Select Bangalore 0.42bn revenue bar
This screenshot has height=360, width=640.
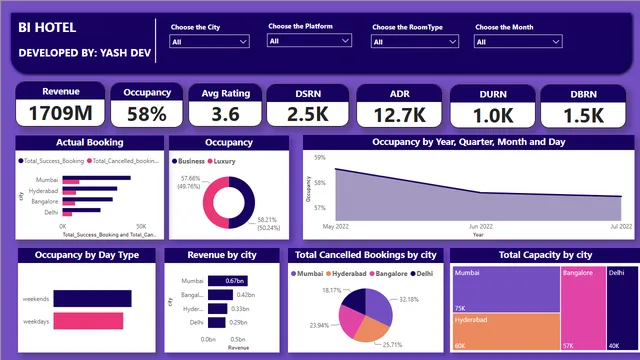(x=220, y=295)
